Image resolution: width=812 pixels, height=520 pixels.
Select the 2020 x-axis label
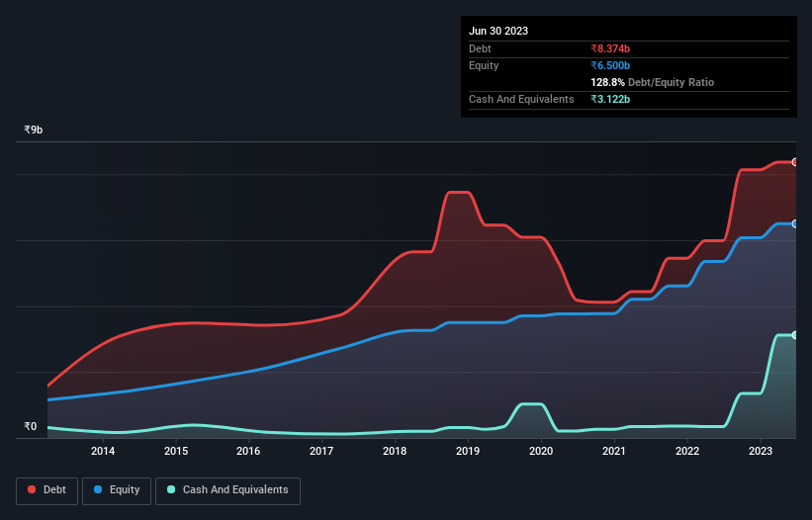pos(541,451)
